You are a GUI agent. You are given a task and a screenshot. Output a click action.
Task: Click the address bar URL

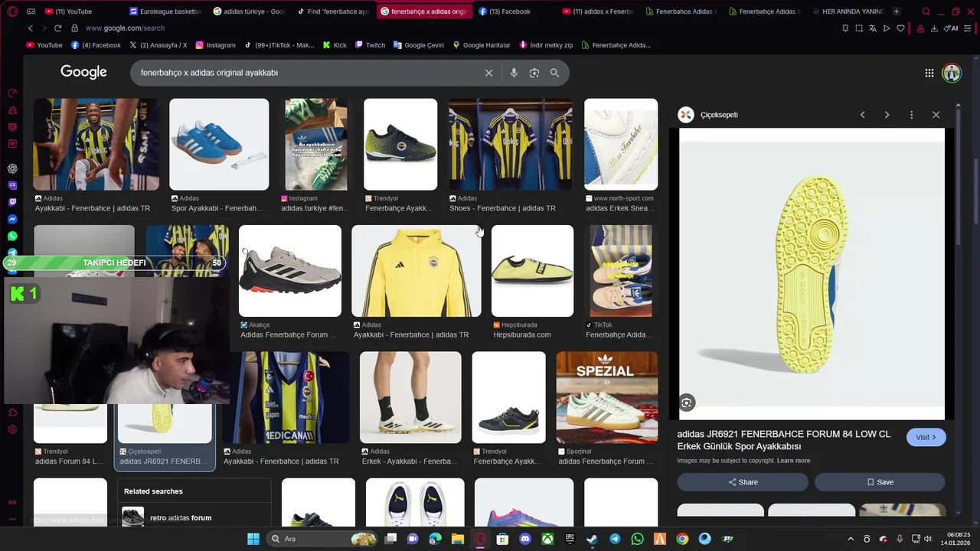(125, 28)
